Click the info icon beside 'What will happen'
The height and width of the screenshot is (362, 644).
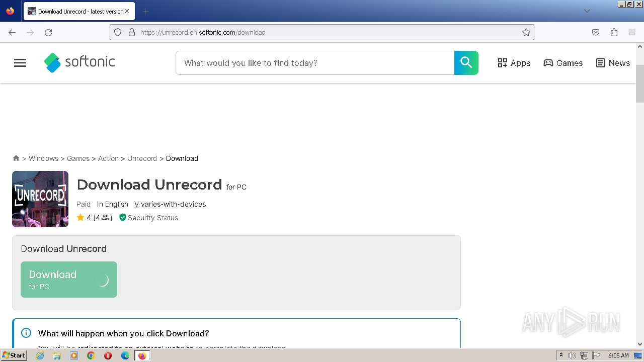(26, 333)
